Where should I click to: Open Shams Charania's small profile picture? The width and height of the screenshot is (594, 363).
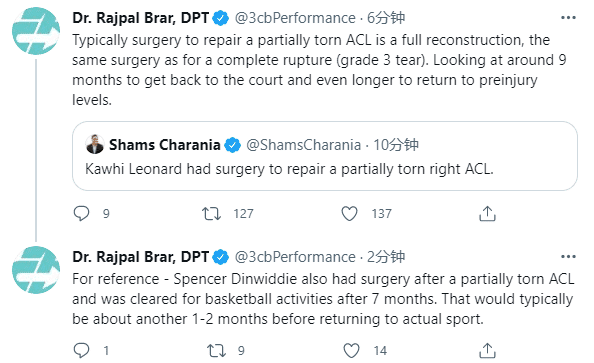click(95, 144)
